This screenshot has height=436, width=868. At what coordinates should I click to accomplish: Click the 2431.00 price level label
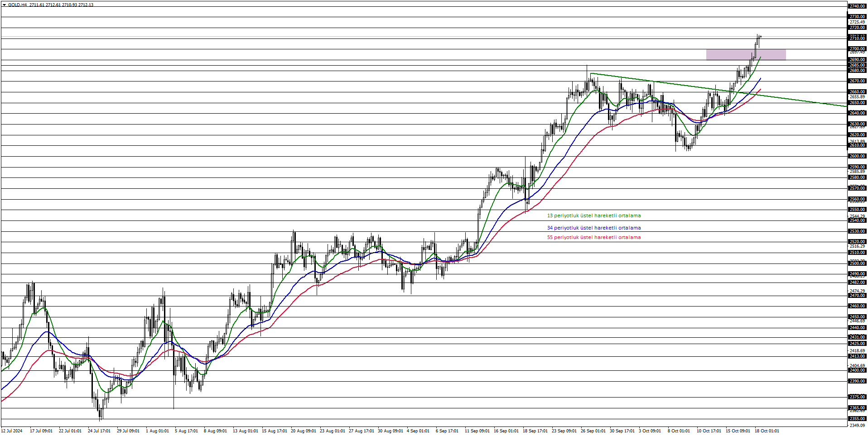(x=857, y=337)
